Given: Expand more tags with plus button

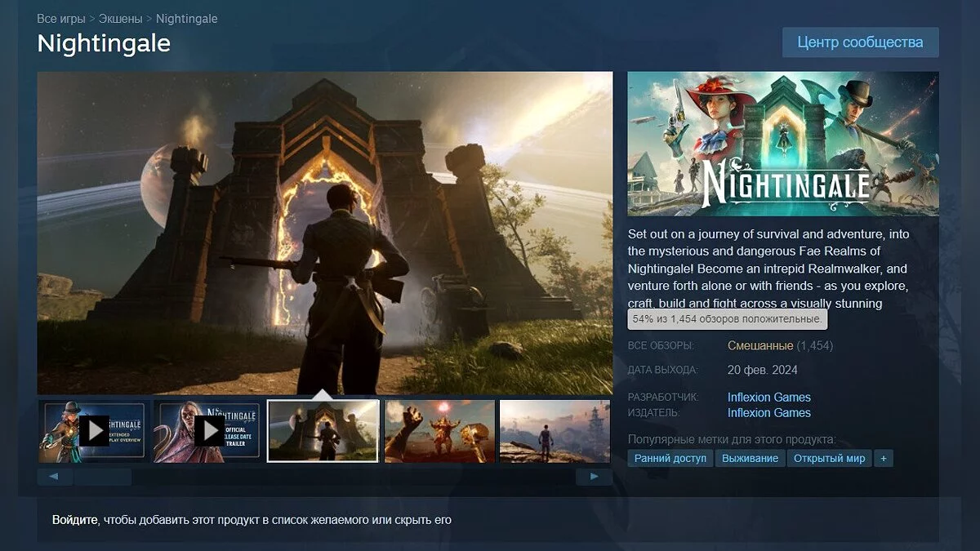Looking at the screenshot, I should tap(883, 458).
